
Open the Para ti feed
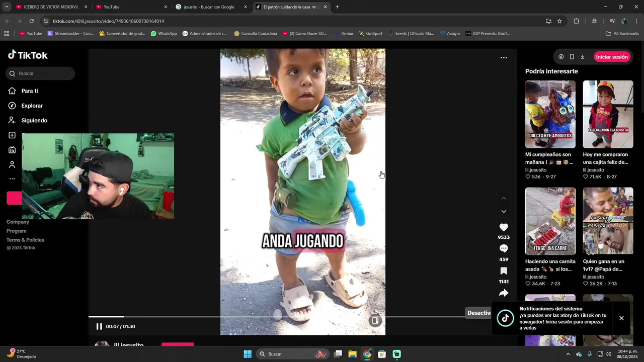click(29, 91)
